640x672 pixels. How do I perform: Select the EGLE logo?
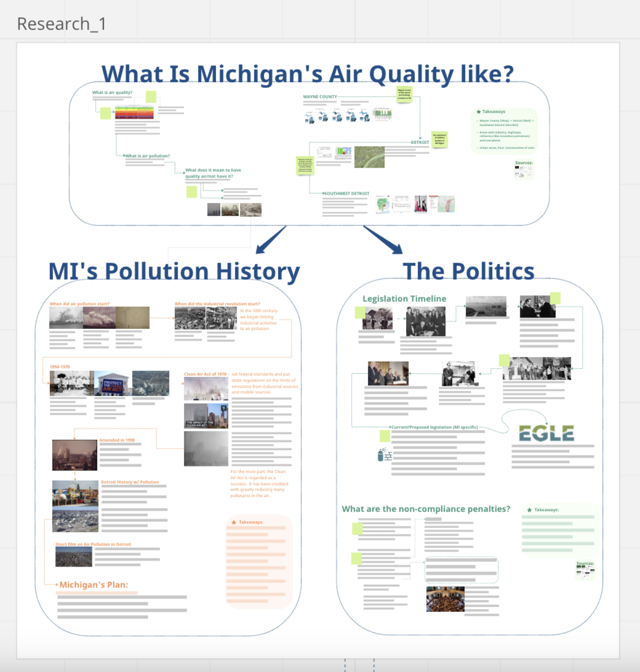[546, 433]
